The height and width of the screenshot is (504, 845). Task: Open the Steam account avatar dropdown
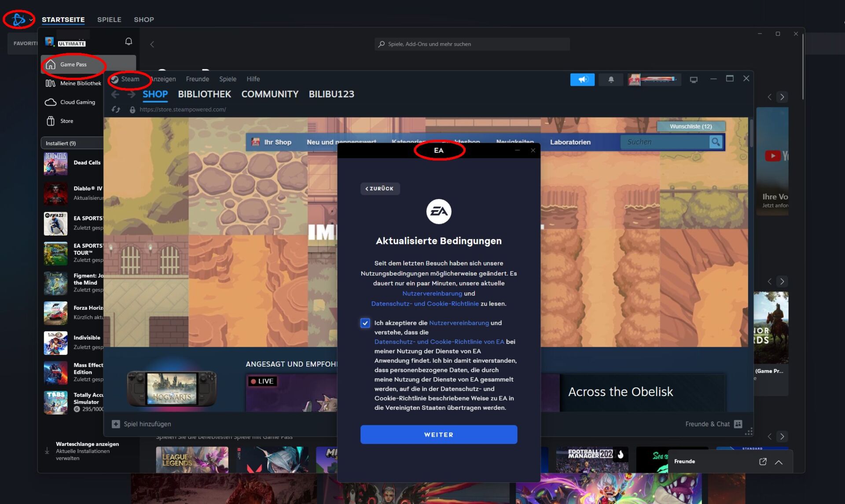654,80
